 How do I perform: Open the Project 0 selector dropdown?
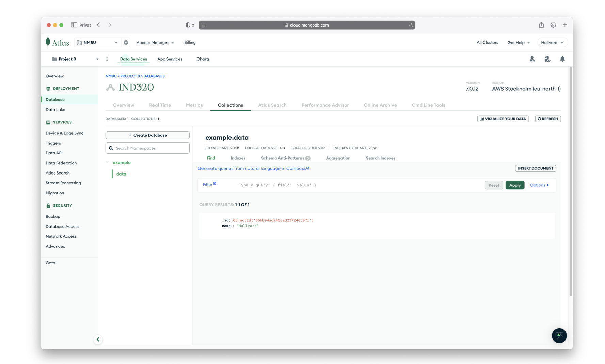coord(75,59)
